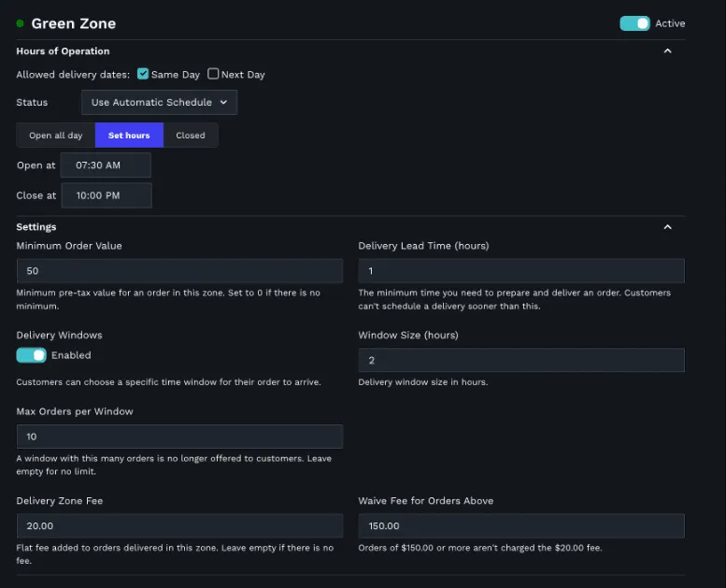This screenshot has width=726, height=588.
Task: Uncheck the Same Day delivery checkbox
Action: (143, 74)
